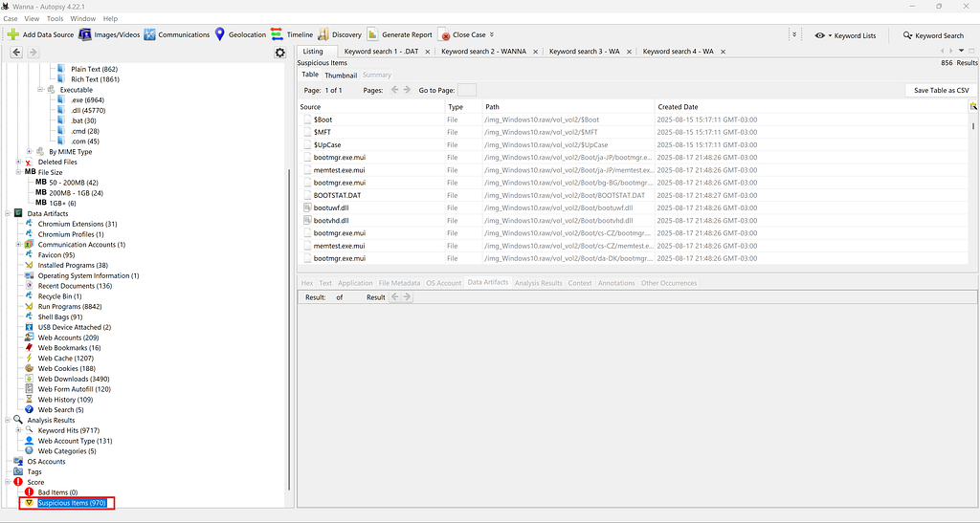Viewport: 980px width, 523px height.
Task: Expand the Keyword Hits node
Action: click(18, 430)
